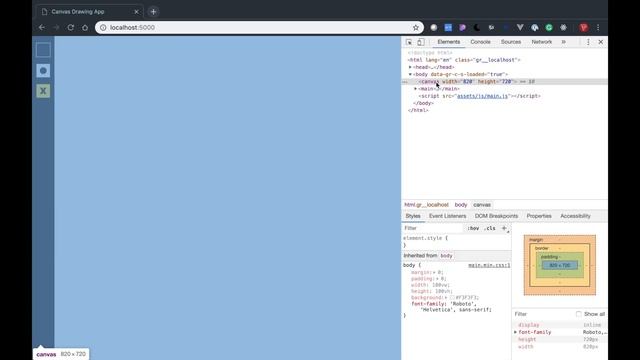Expand the head element node
The image size is (640, 360).
(x=410, y=67)
